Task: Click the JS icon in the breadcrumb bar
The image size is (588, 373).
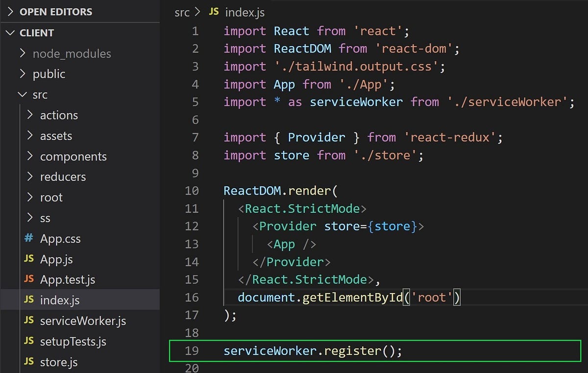Action: (x=214, y=12)
